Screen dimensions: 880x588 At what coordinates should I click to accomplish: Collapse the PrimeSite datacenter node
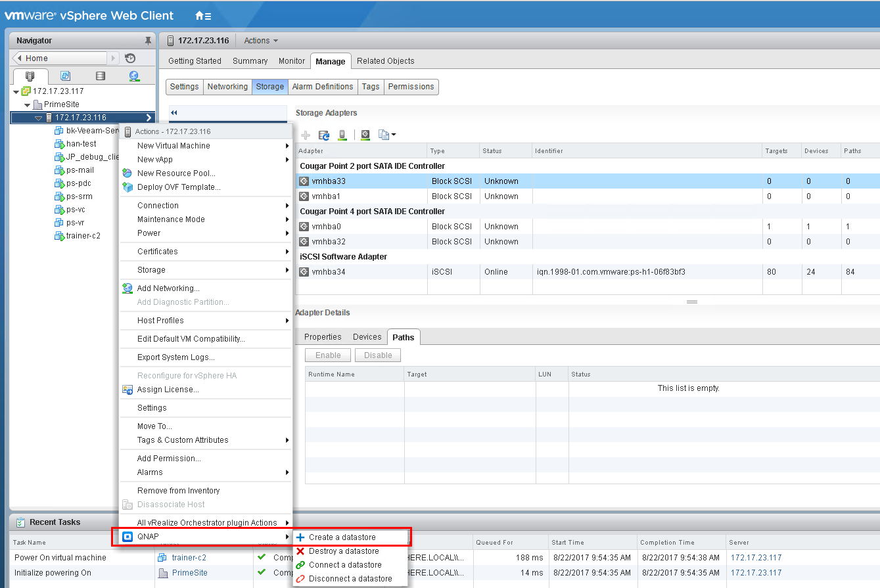[x=27, y=105]
